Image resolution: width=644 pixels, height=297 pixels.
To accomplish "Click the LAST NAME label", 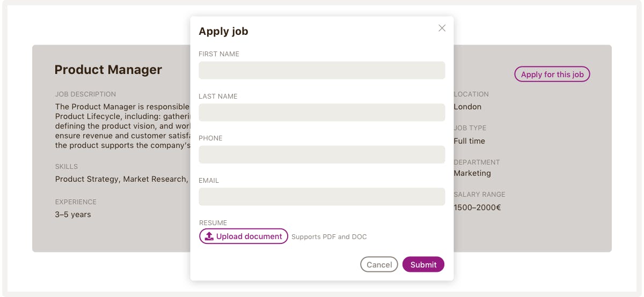I will pyautogui.click(x=218, y=96).
